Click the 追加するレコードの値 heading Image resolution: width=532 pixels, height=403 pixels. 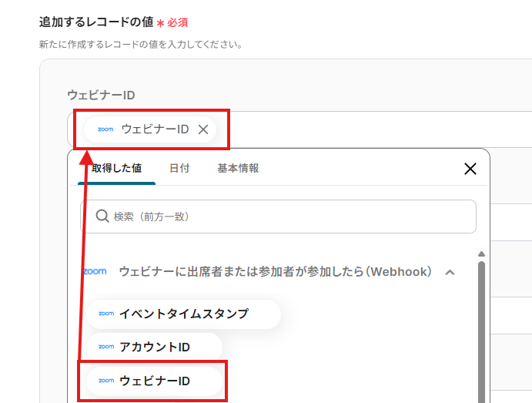tap(96, 22)
